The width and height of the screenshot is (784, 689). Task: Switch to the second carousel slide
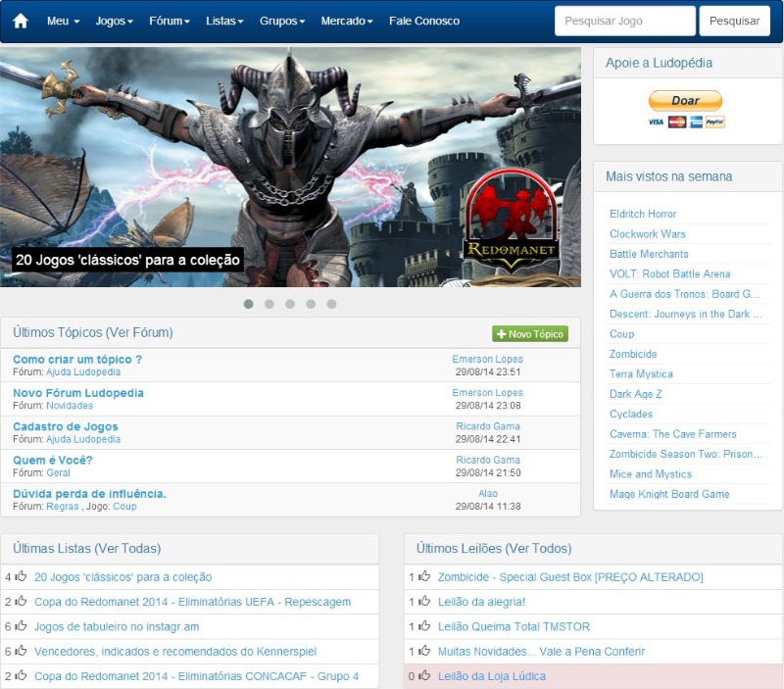coord(269,304)
